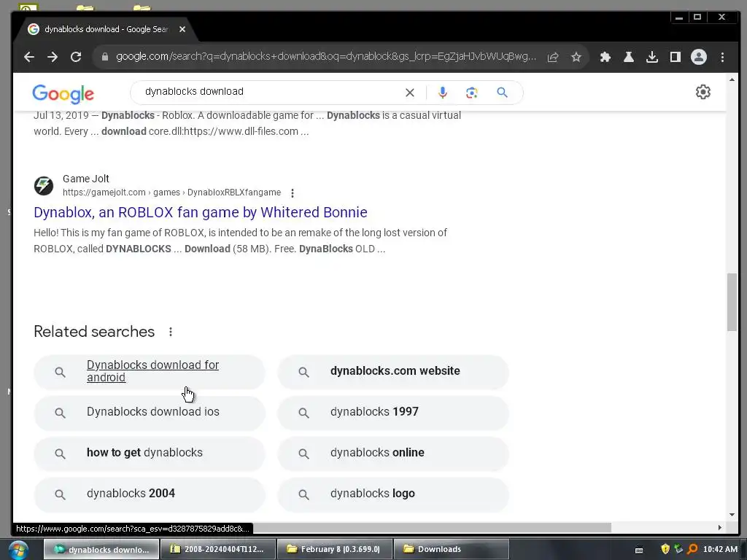Click scrollbar up arrow

click(732, 79)
